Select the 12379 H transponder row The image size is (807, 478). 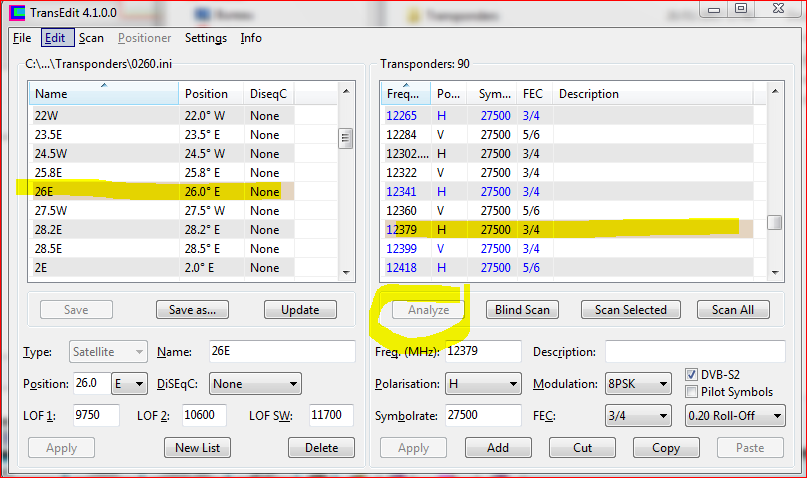[560, 229]
